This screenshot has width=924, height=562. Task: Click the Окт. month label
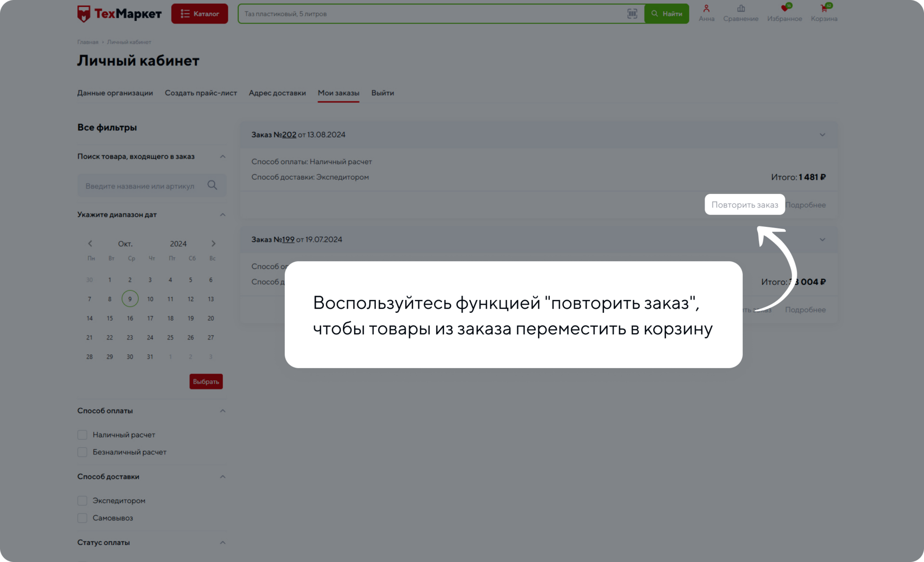pyautogui.click(x=125, y=244)
